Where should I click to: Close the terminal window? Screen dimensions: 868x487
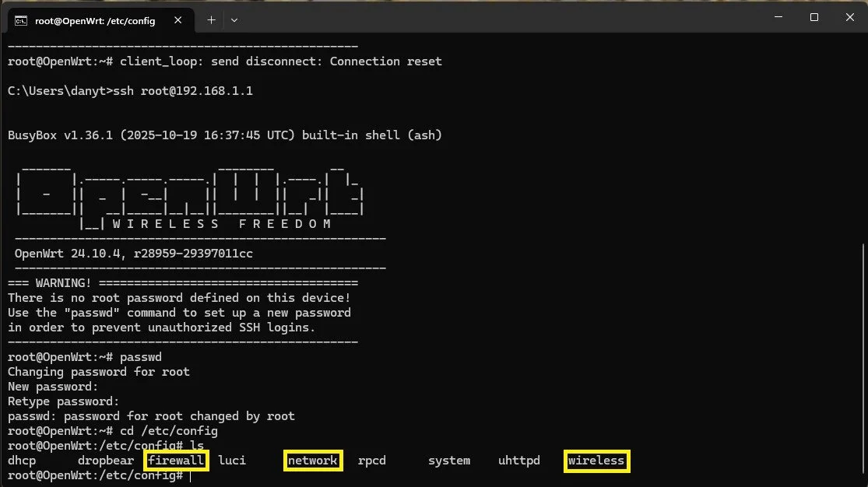point(850,17)
